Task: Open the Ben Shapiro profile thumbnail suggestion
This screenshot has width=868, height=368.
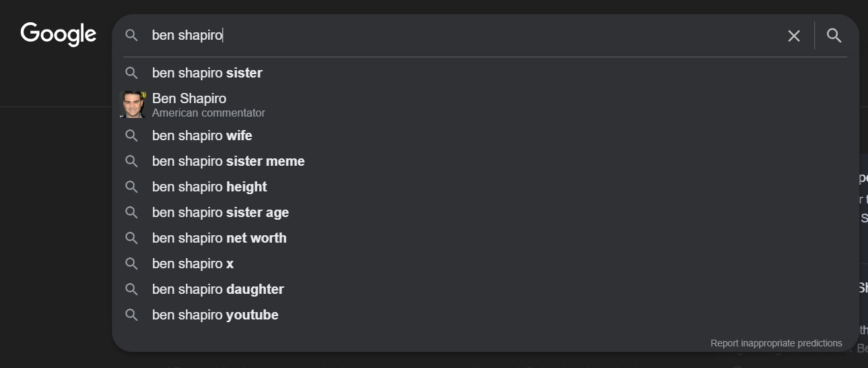Action: (x=132, y=104)
